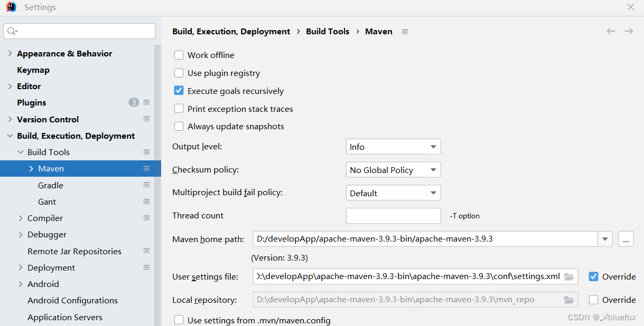Browse folder icon in Local repository field

coord(569,300)
